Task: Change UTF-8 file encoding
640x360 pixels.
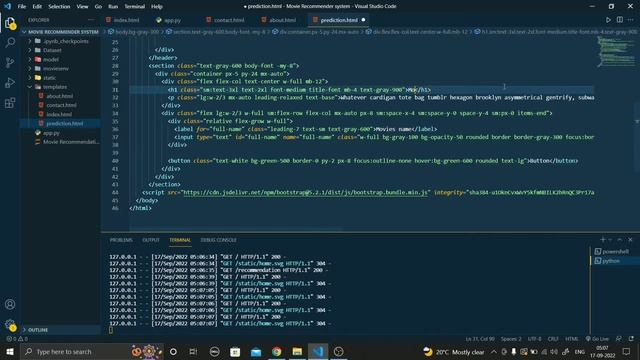Action: pos(534,339)
